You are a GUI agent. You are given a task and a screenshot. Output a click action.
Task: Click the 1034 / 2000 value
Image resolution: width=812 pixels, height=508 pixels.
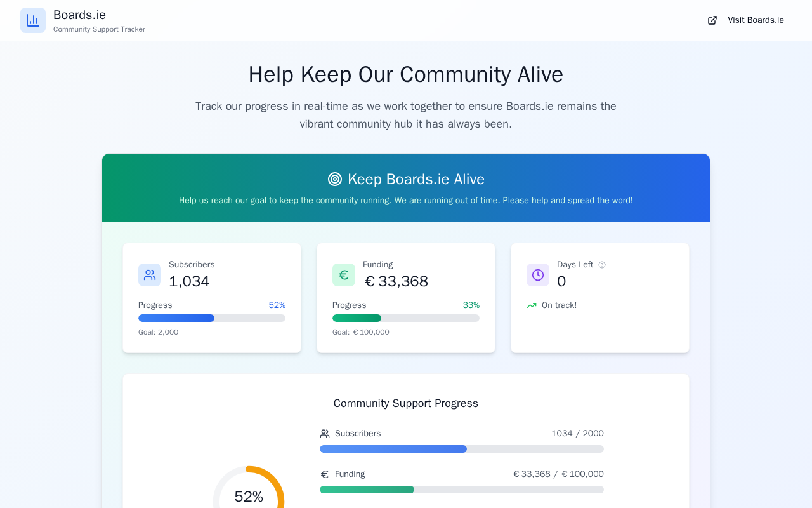point(577,434)
